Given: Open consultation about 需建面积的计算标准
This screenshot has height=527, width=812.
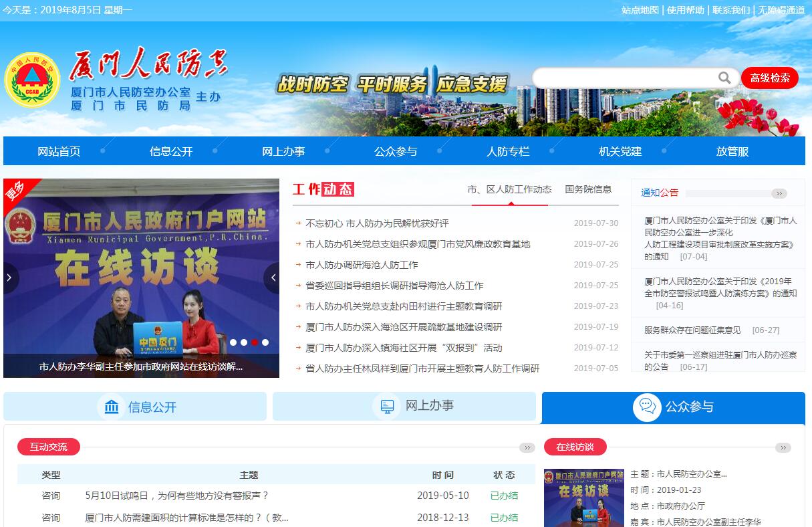Looking at the screenshot, I should [x=187, y=518].
